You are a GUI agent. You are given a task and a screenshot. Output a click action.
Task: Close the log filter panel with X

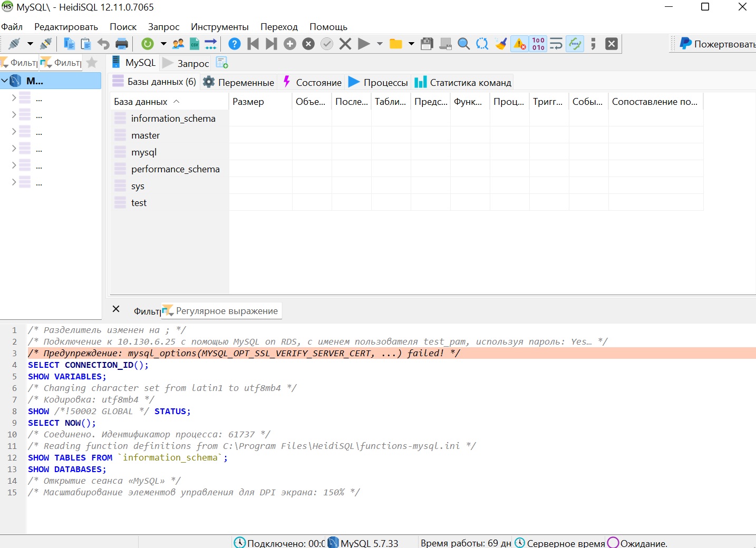pyautogui.click(x=116, y=309)
